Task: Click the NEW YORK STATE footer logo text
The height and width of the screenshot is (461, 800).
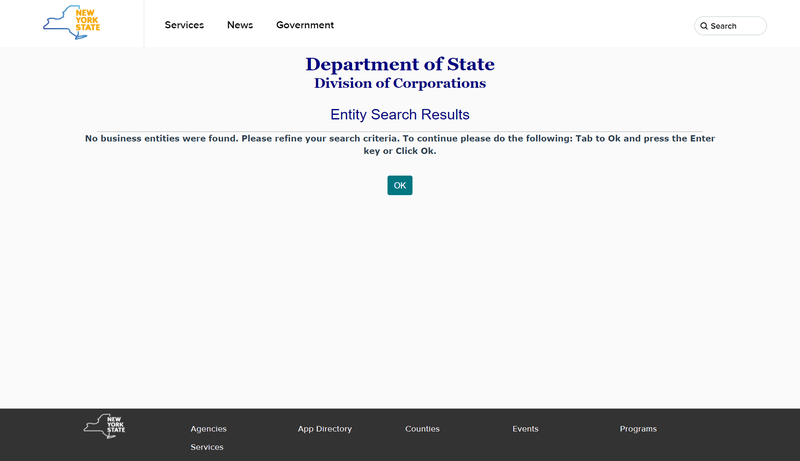Action: click(115, 423)
